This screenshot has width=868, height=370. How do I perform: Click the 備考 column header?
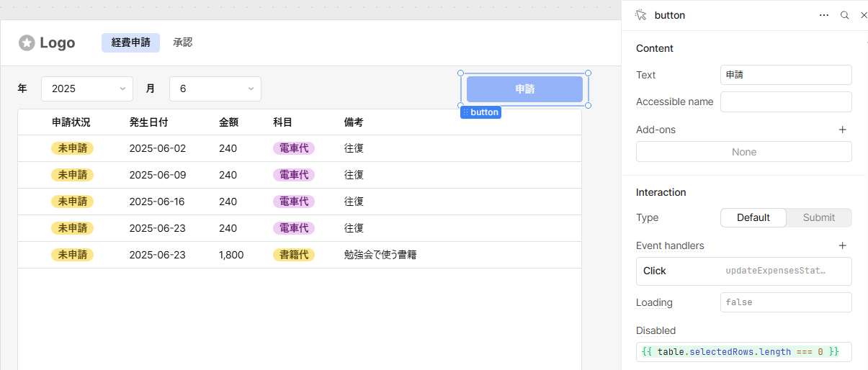[354, 122]
